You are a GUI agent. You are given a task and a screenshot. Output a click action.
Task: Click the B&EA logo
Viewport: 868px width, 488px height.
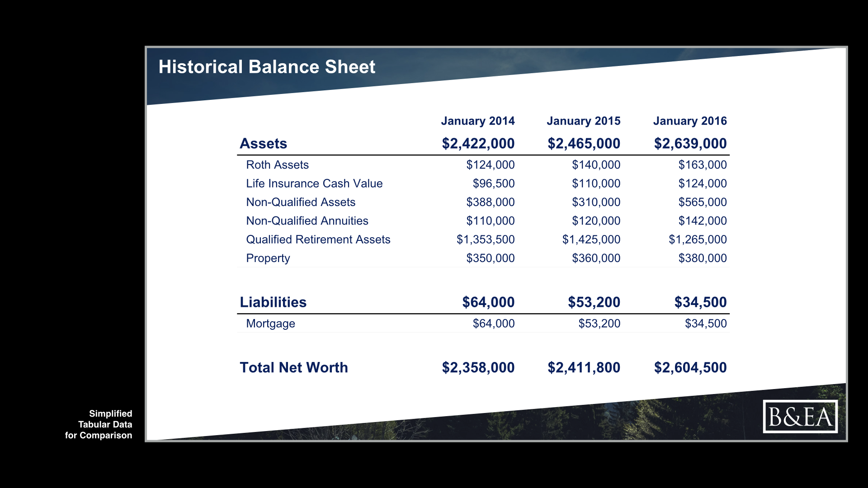(x=800, y=416)
